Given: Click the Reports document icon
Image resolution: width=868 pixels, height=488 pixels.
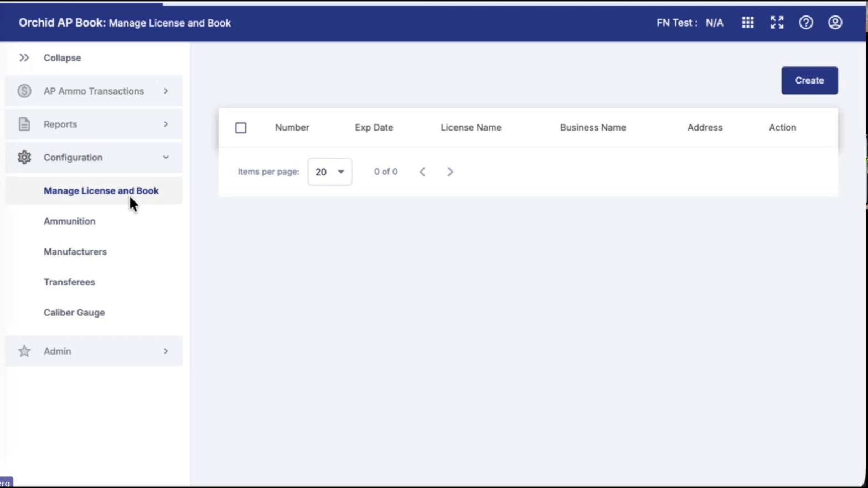Looking at the screenshot, I should click(24, 124).
